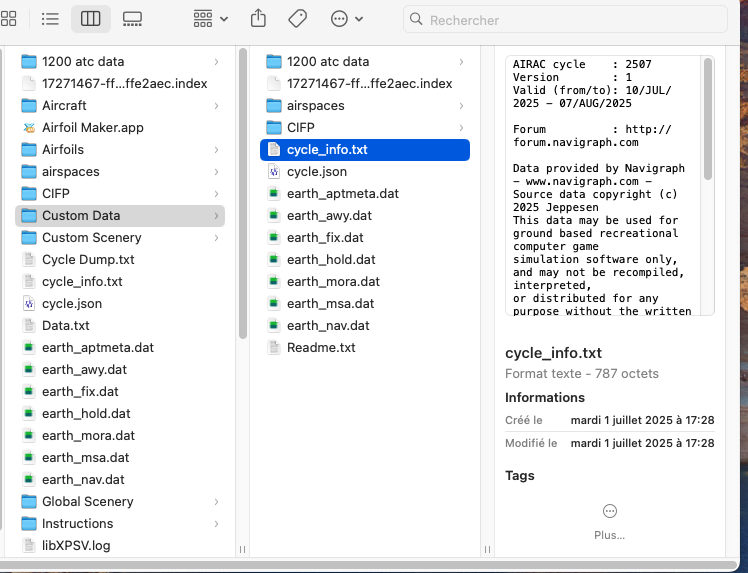
Task: Select the Global Scenery folder
Action: [87, 501]
